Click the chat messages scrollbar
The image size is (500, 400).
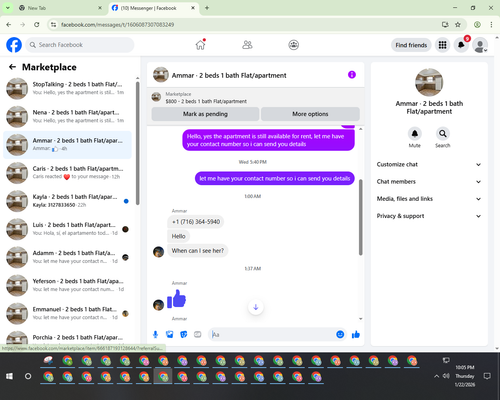click(x=360, y=217)
